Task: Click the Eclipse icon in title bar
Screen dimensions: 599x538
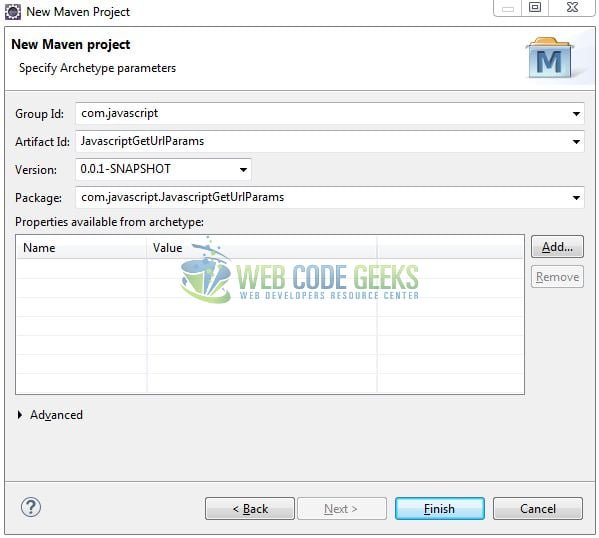Action: coord(13,12)
